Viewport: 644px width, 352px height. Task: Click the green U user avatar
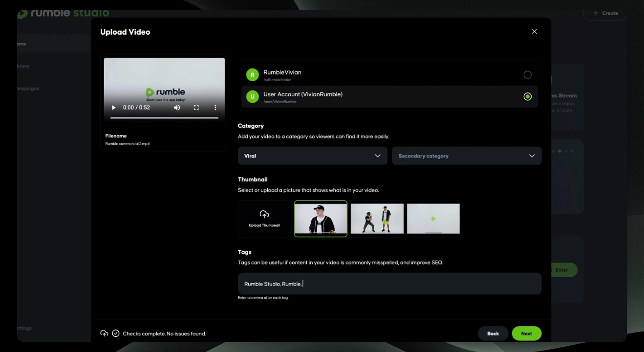click(x=252, y=97)
